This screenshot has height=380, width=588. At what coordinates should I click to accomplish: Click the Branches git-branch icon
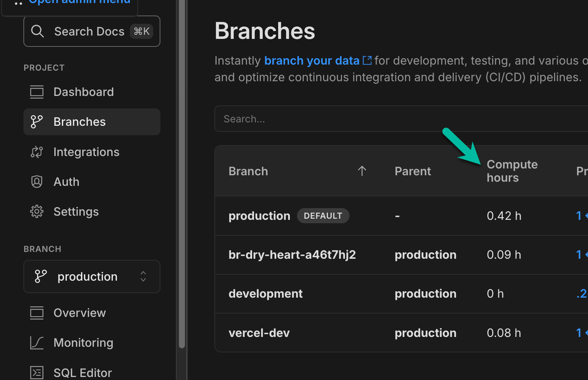37,122
